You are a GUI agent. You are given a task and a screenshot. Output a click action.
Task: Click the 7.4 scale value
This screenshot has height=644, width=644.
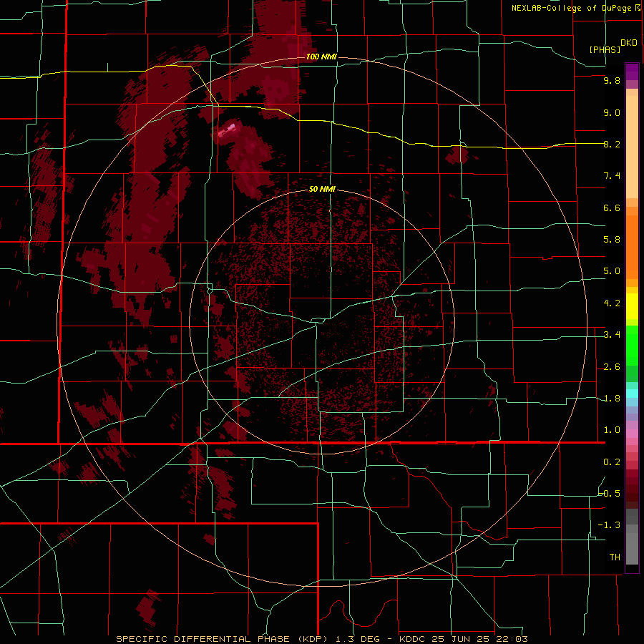[612, 176]
